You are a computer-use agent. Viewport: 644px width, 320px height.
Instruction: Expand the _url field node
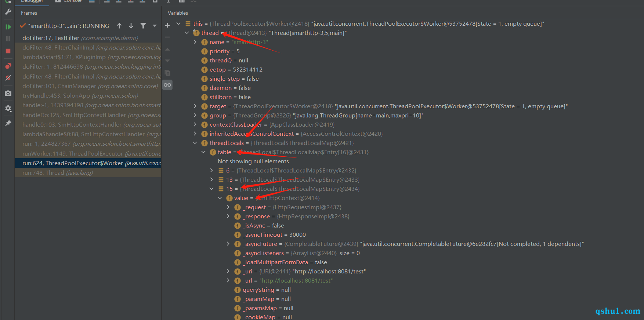pyautogui.click(x=228, y=280)
